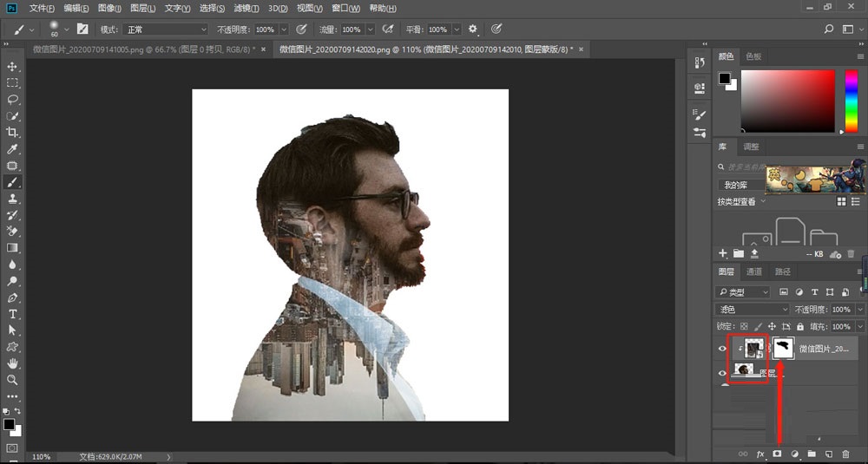Select the Eyedropper tool

click(12, 149)
